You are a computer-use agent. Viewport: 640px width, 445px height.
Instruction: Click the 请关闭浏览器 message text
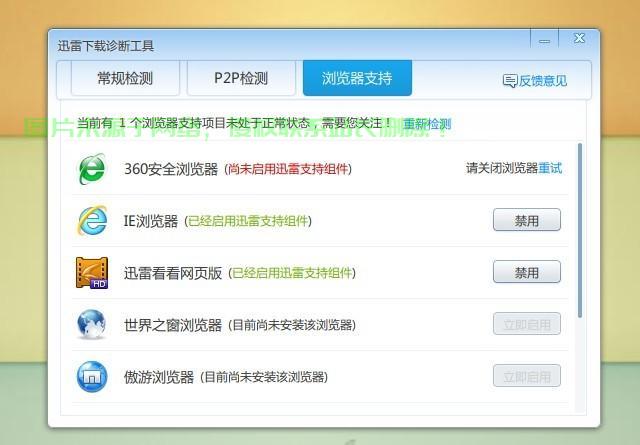502,168
